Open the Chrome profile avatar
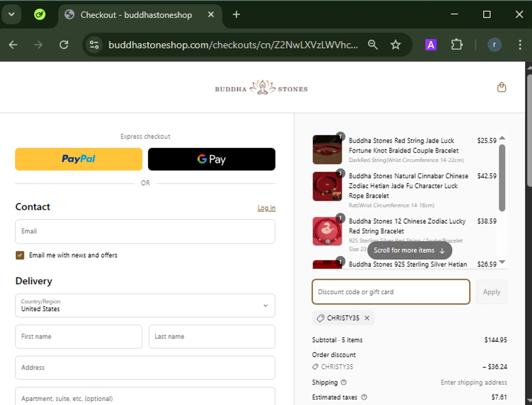This screenshot has height=405, width=532. click(x=494, y=45)
